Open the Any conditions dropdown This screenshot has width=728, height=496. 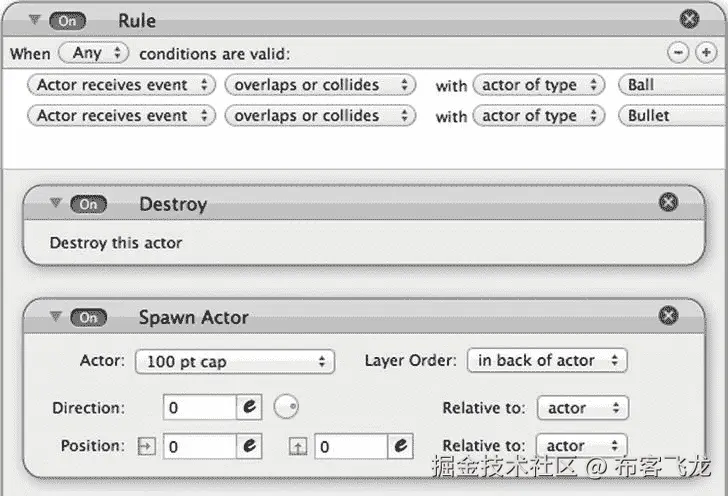pos(94,52)
